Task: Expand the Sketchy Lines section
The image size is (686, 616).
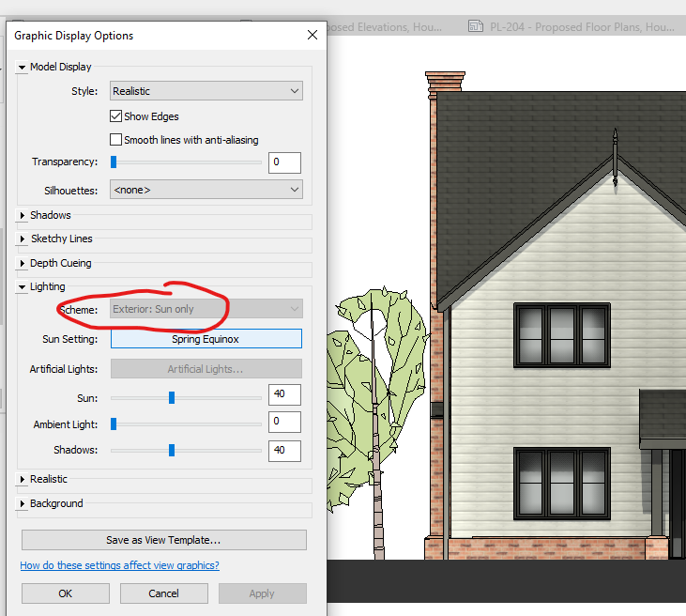Action: coord(22,239)
